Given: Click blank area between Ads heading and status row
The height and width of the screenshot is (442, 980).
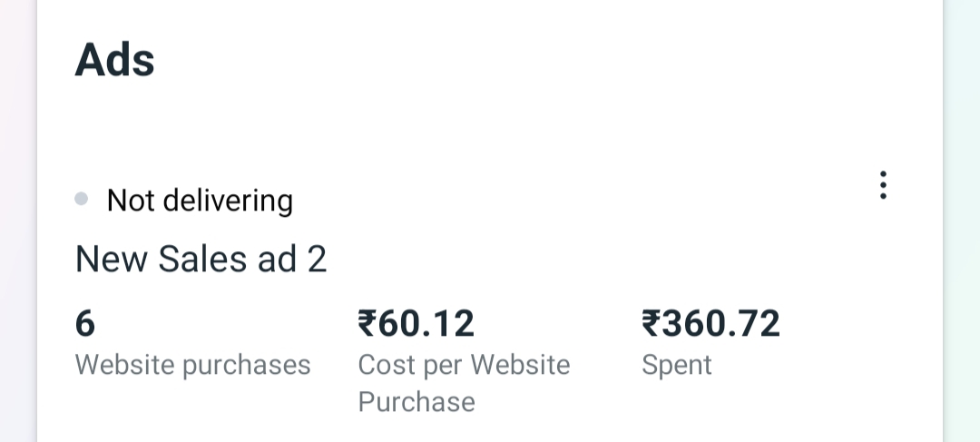Looking at the screenshot, I should [x=454, y=127].
